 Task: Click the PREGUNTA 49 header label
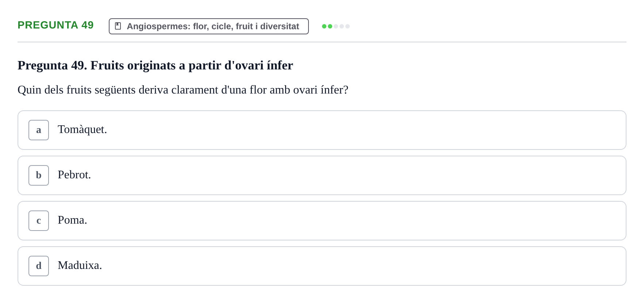click(55, 25)
